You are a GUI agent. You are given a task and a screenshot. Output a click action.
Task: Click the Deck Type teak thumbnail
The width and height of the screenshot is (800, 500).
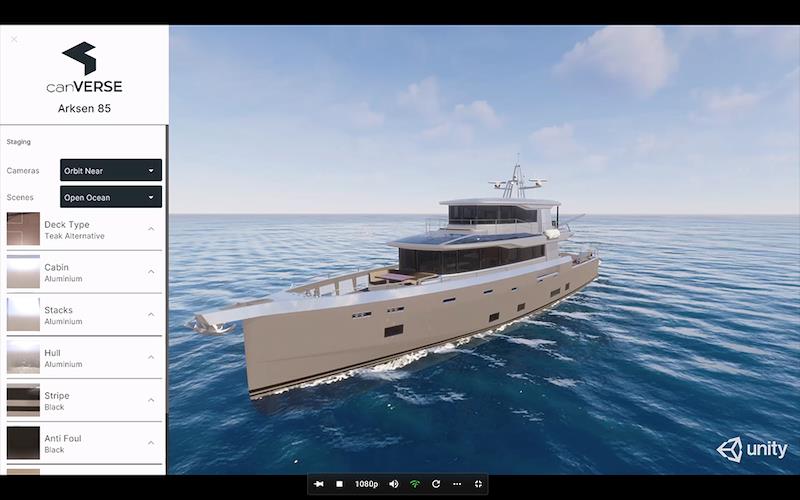(x=23, y=229)
